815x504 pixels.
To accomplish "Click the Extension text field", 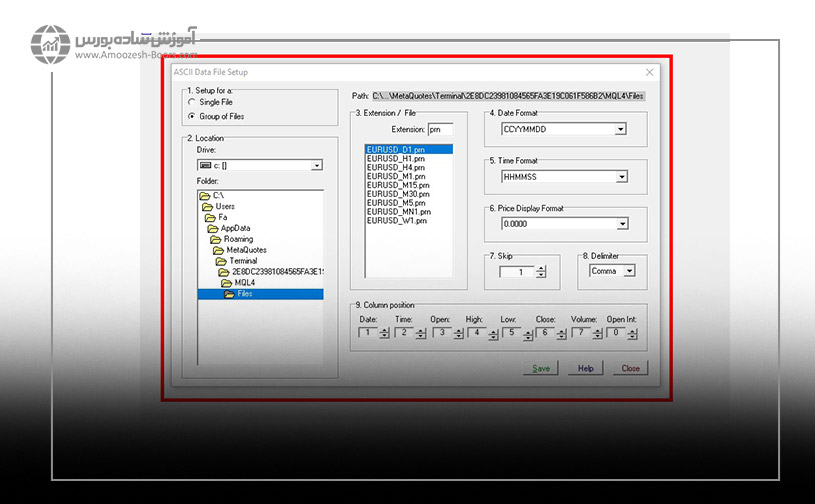I will pos(440,130).
